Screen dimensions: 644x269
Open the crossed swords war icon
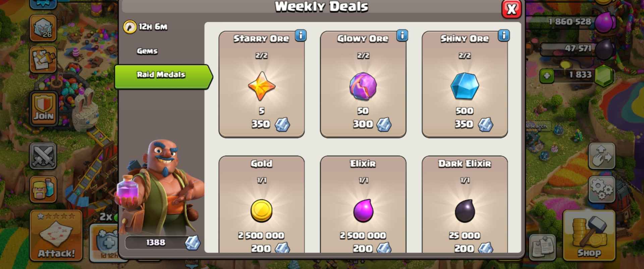(x=43, y=156)
